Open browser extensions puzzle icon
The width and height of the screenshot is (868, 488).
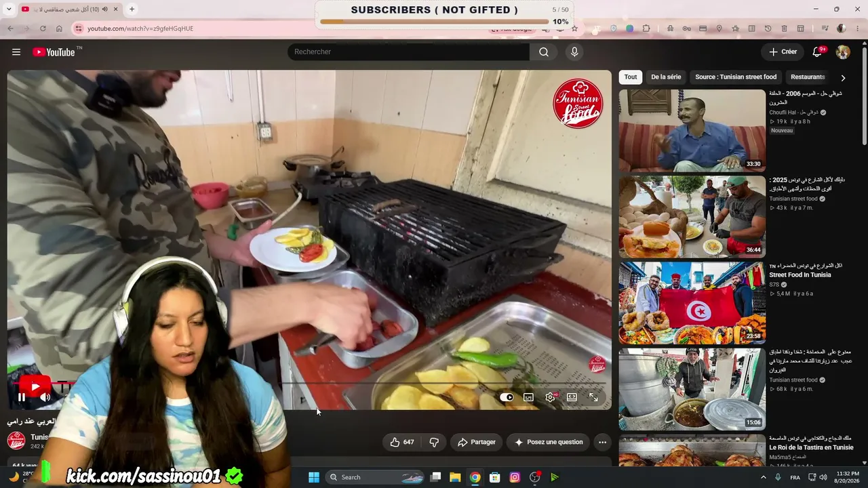click(646, 28)
